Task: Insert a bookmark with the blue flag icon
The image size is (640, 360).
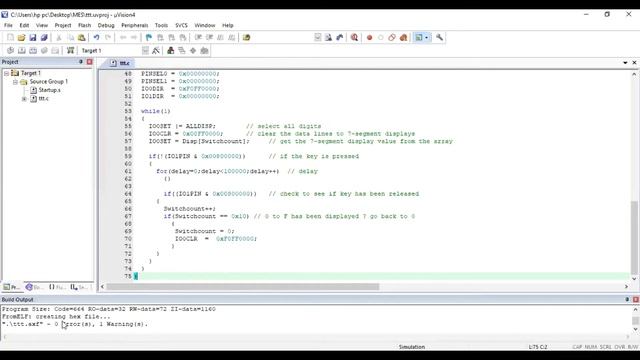Action: [149, 38]
